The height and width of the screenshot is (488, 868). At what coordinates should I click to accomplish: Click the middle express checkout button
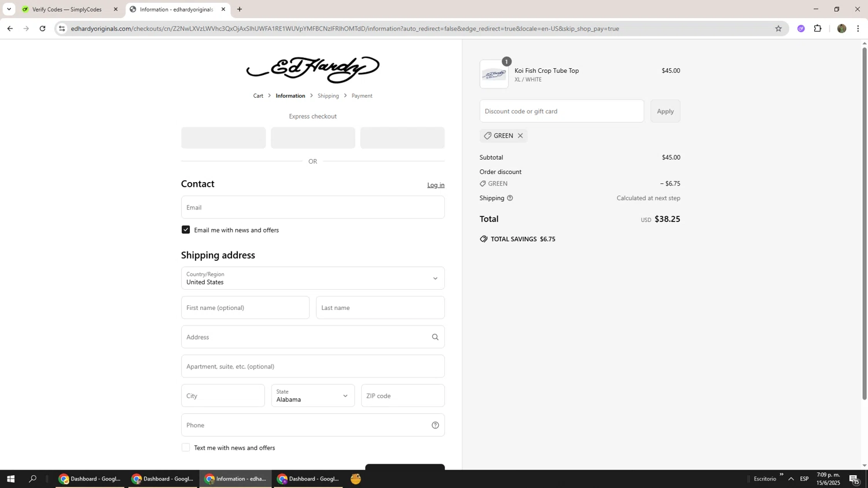[x=313, y=138]
